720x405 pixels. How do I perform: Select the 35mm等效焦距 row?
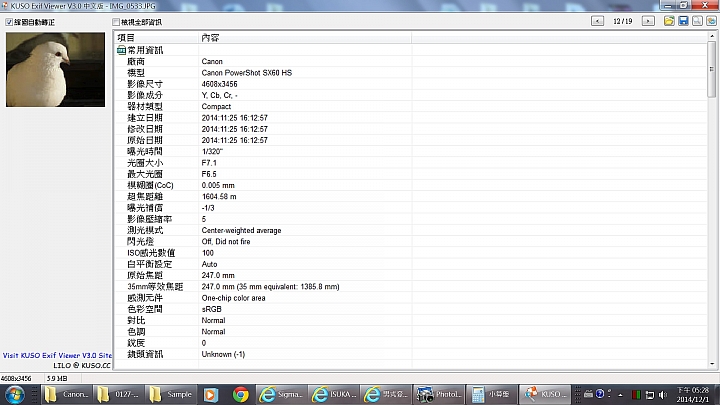[x=411, y=287]
